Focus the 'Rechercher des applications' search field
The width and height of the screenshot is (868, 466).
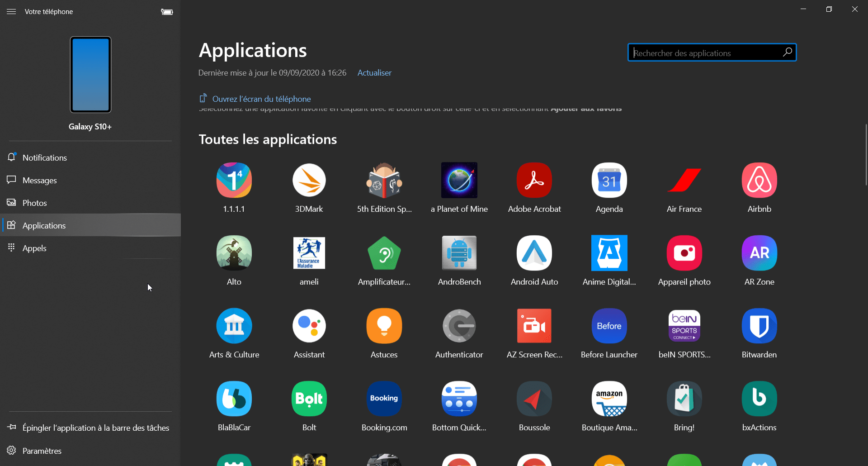point(705,53)
